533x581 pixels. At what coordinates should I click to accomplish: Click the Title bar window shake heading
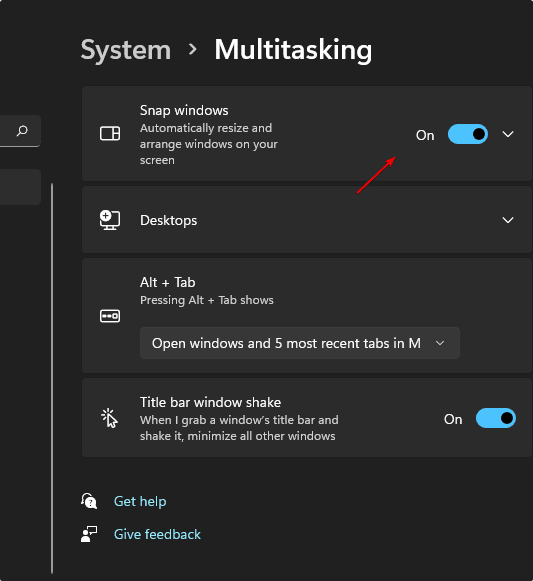point(211,402)
